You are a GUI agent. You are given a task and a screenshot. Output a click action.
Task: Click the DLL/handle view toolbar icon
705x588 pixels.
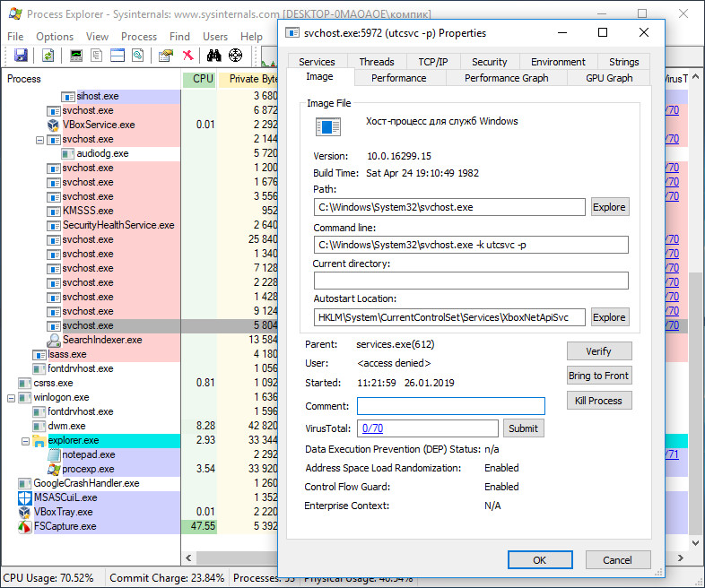137,56
